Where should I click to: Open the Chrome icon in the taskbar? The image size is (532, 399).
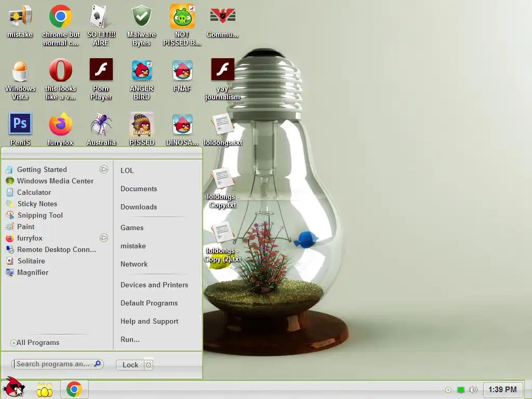click(x=74, y=389)
